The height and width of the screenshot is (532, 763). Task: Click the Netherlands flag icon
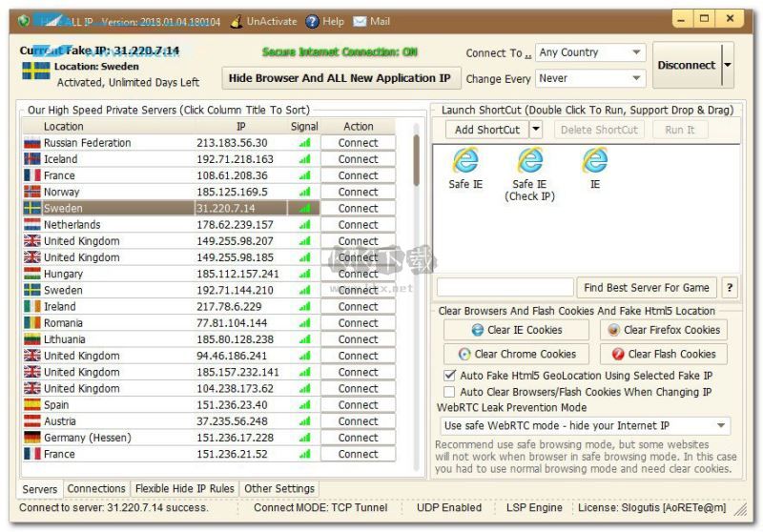(32, 225)
